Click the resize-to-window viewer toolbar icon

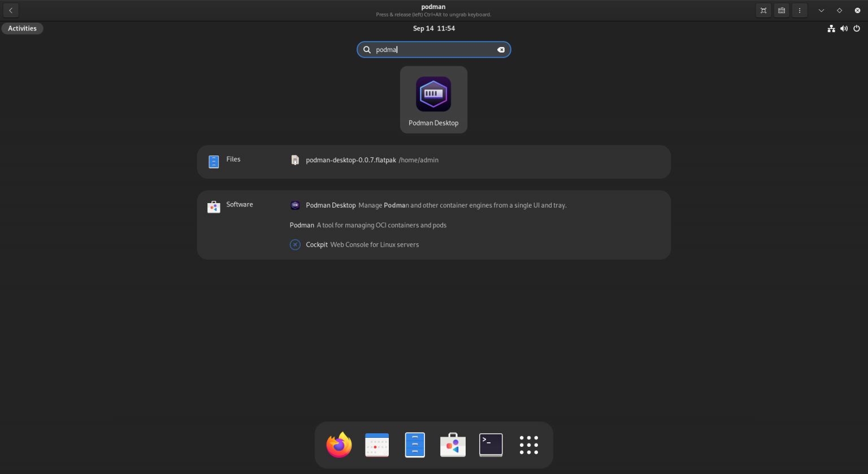[763, 10]
